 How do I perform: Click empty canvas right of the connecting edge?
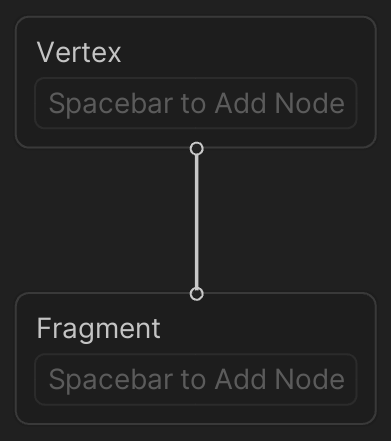pyautogui.click(x=293, y=220)
